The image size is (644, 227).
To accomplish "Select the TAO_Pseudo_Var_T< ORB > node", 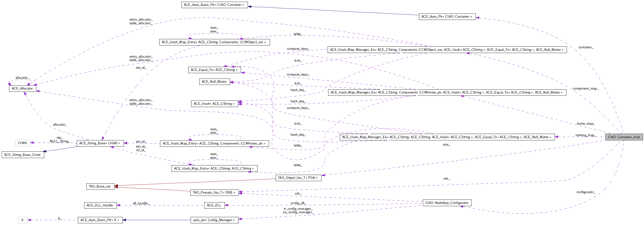I will [x=214, y=192].
